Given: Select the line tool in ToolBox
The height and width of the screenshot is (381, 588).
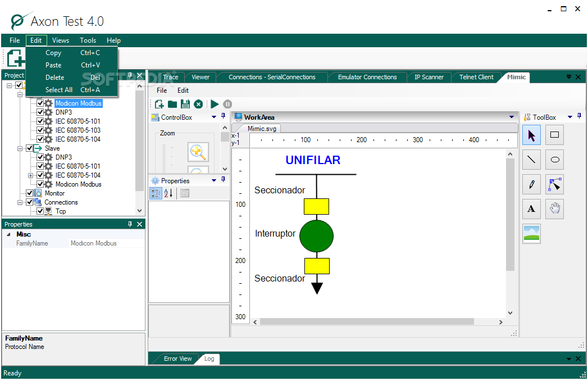Looking at the screenshot, I should coord(531,160).
